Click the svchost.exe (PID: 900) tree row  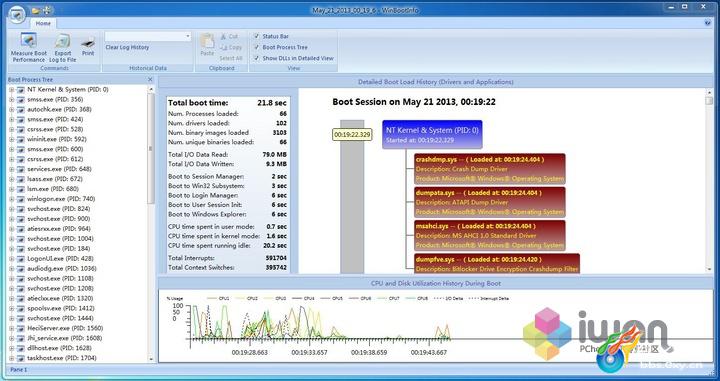click(58, 219)
